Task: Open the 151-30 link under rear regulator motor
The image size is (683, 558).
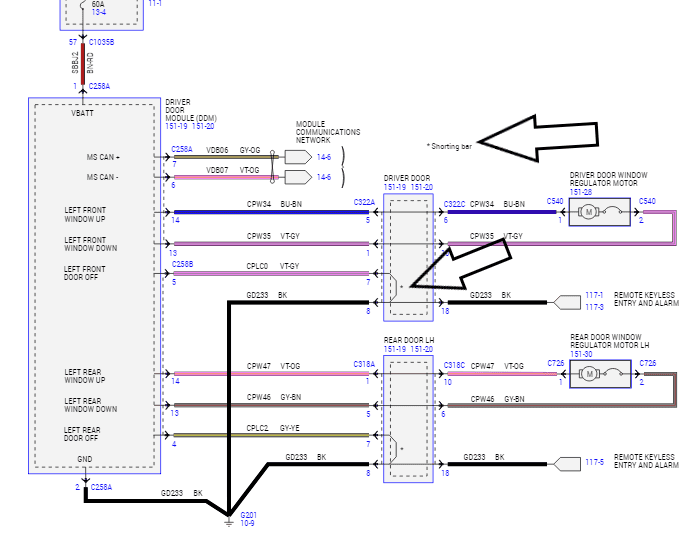Action: (x=582, y=354)
